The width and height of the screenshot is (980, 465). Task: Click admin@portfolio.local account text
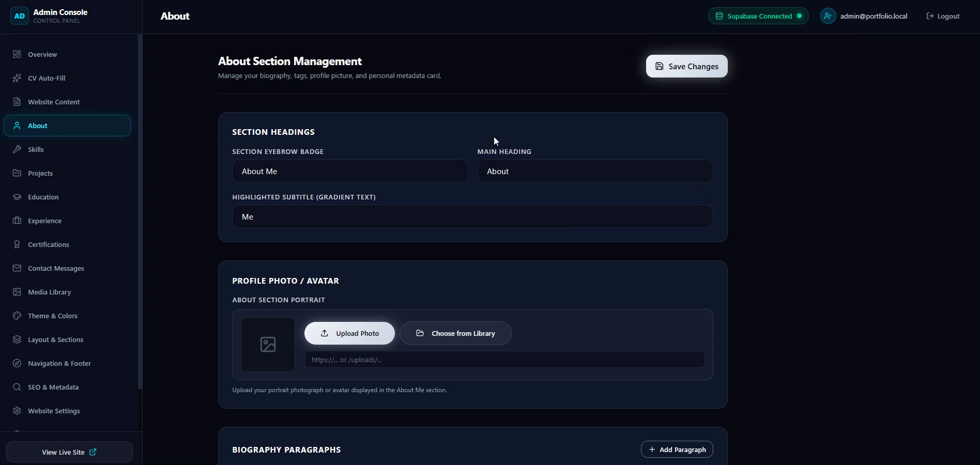click(x=874, y=16)
